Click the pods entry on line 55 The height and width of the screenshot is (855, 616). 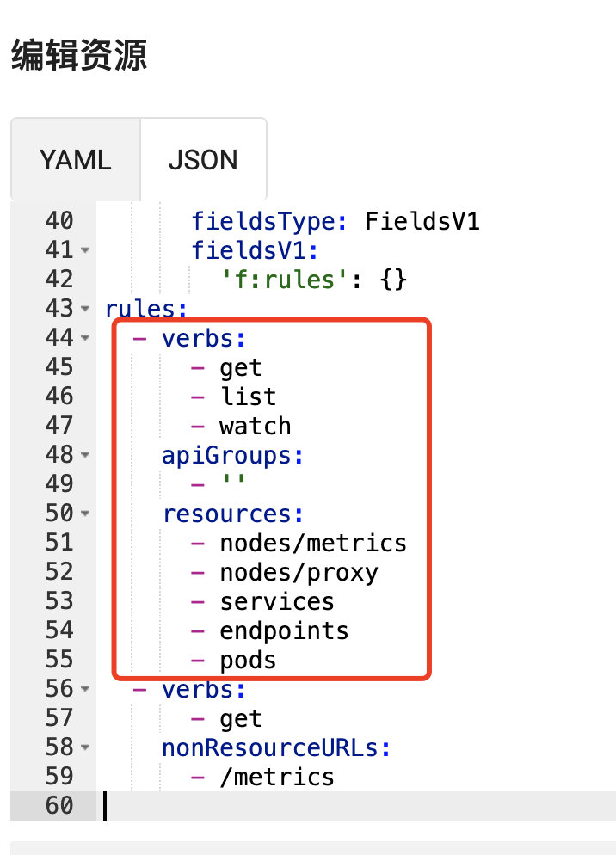point(247,659)
